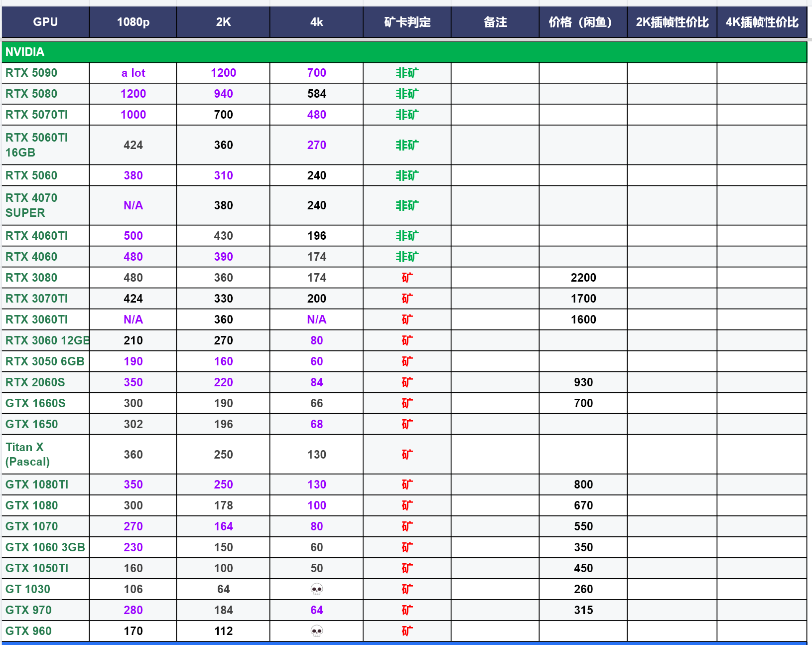
Task: Select the RTX 5060 cell
Action: pyautogui.click(x=45, y=175)
